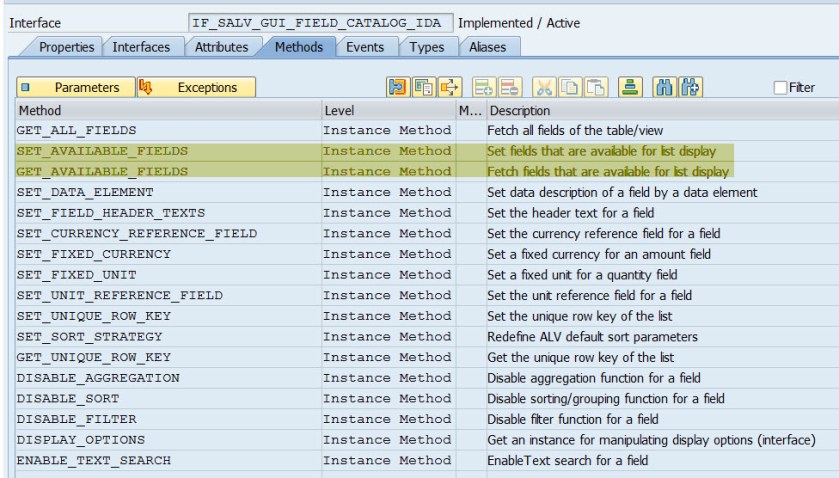Open the Properties tab
839x478 pixels.
66,47
